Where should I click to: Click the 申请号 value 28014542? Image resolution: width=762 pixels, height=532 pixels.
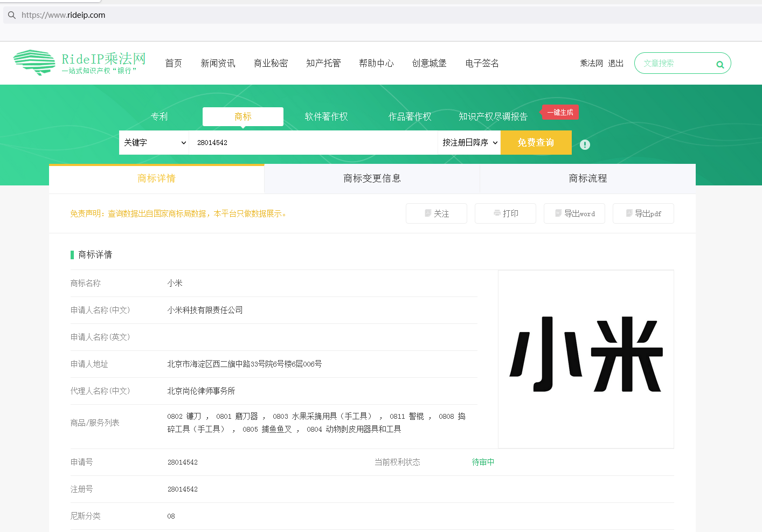click(183, 462)
